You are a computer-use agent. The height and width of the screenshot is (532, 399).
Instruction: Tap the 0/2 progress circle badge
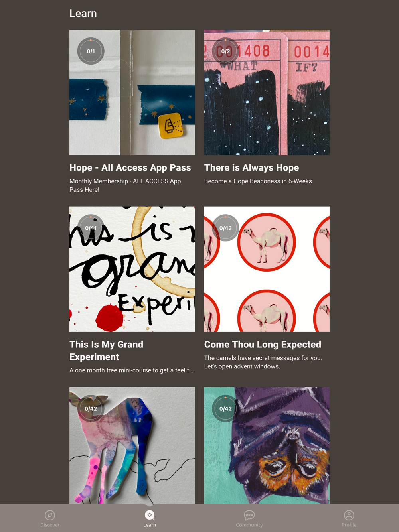(x=225, y=51)
